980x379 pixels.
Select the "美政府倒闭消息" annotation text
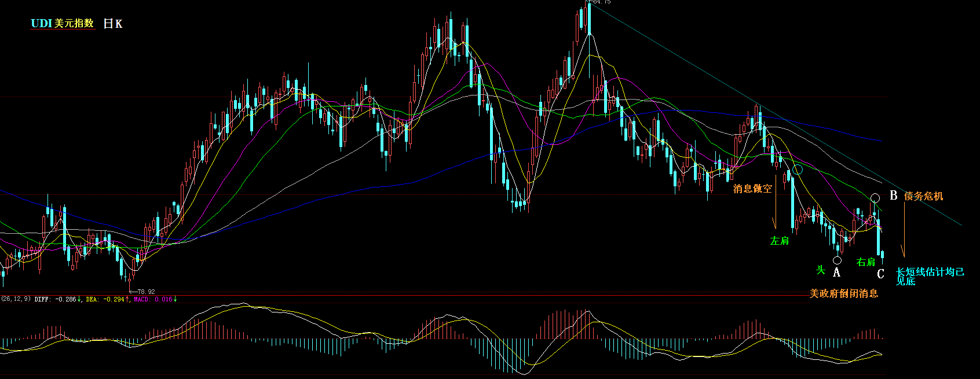(844, 293)
